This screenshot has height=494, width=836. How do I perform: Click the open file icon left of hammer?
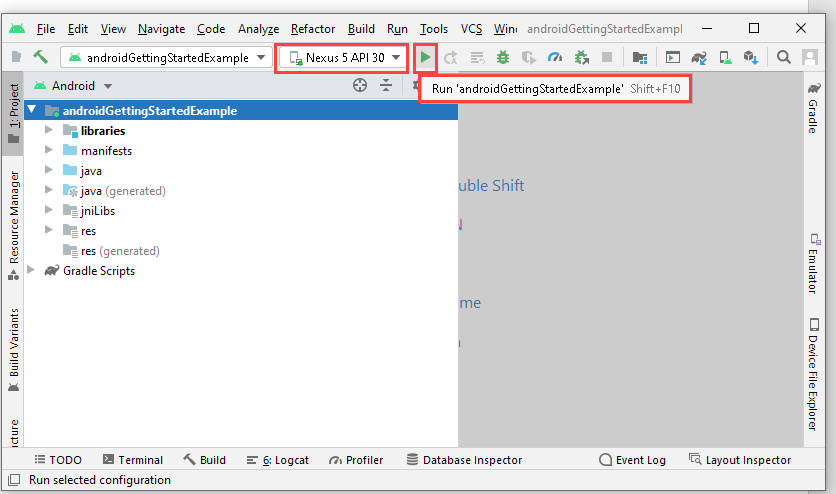(x=17, y=57)
